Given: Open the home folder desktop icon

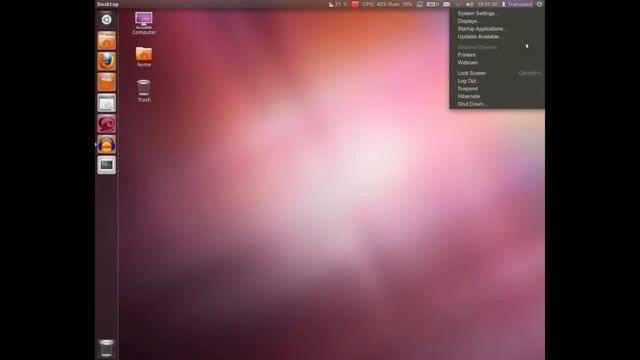Looking at the screenshot, I should coord(144,57).
